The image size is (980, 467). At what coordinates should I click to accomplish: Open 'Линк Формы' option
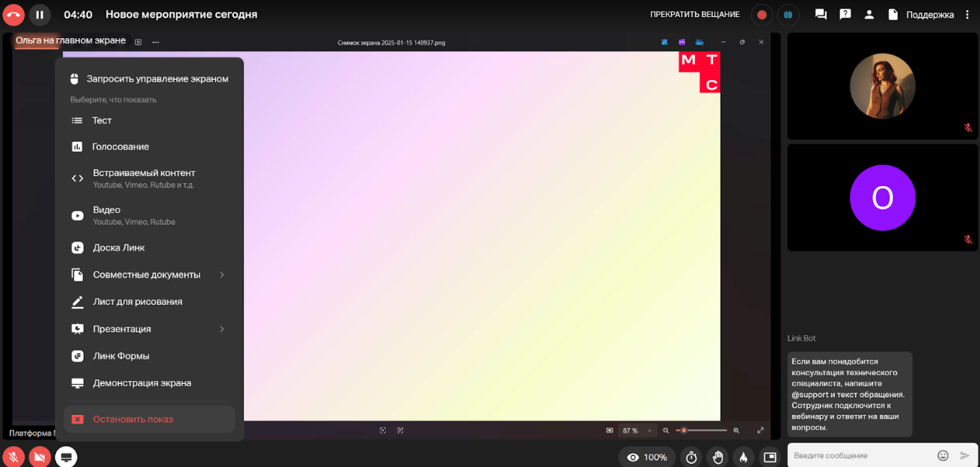point(150,356)
